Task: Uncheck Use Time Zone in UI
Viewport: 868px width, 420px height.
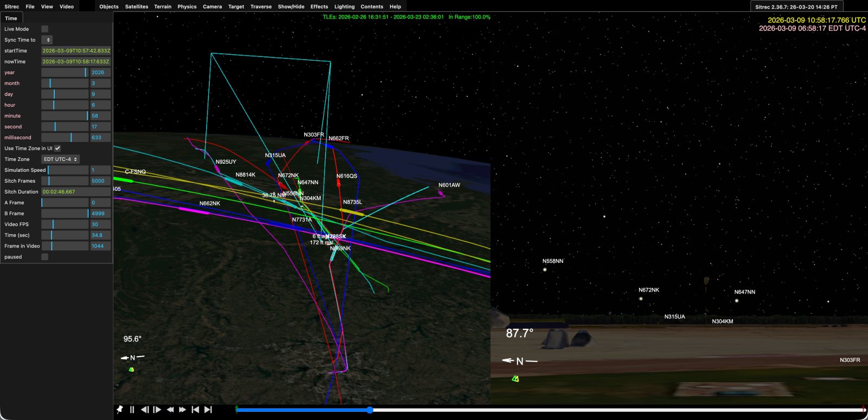Action: coord(58,148)
